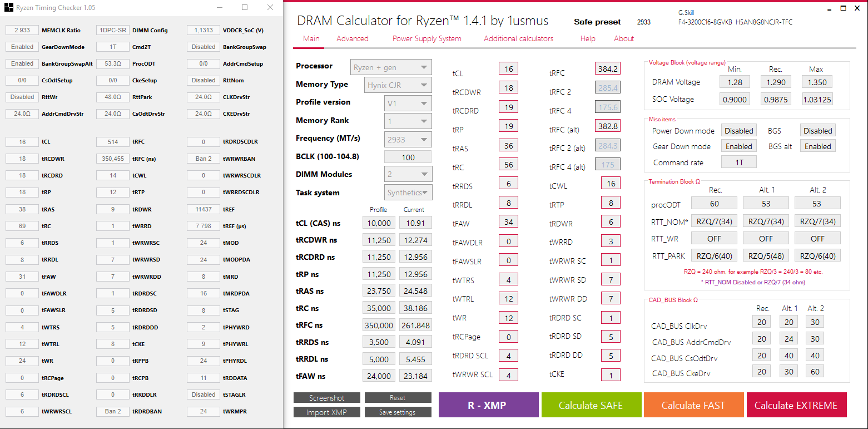Click the Gear Down mode Enabled field

coord(739,146)
